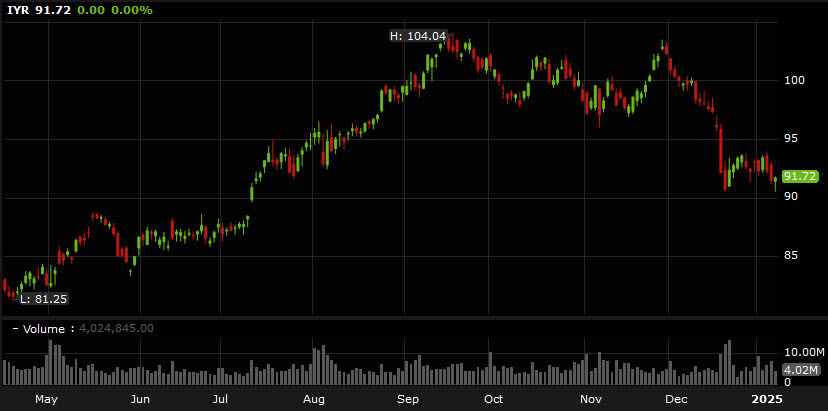828x411 pixels.
Task: Click the 10.00M volume axis label
Action: pos(802,352)
